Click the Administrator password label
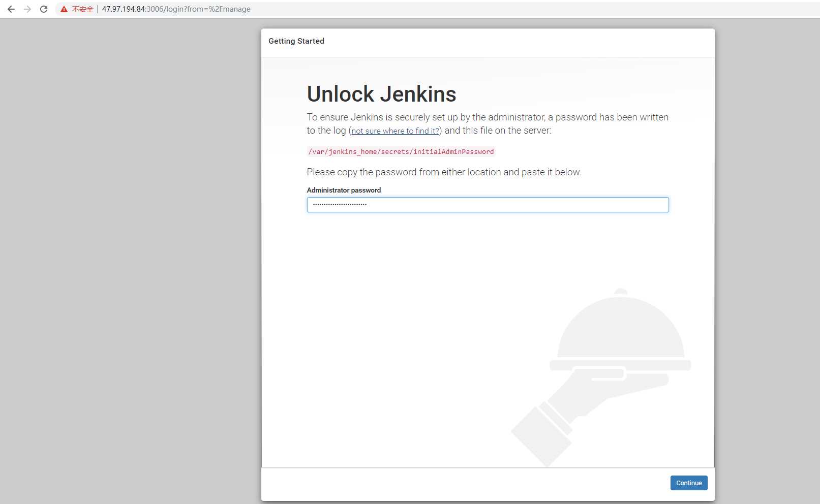The image size is (820, 504). pyautogui.click(x=344, y=190)
